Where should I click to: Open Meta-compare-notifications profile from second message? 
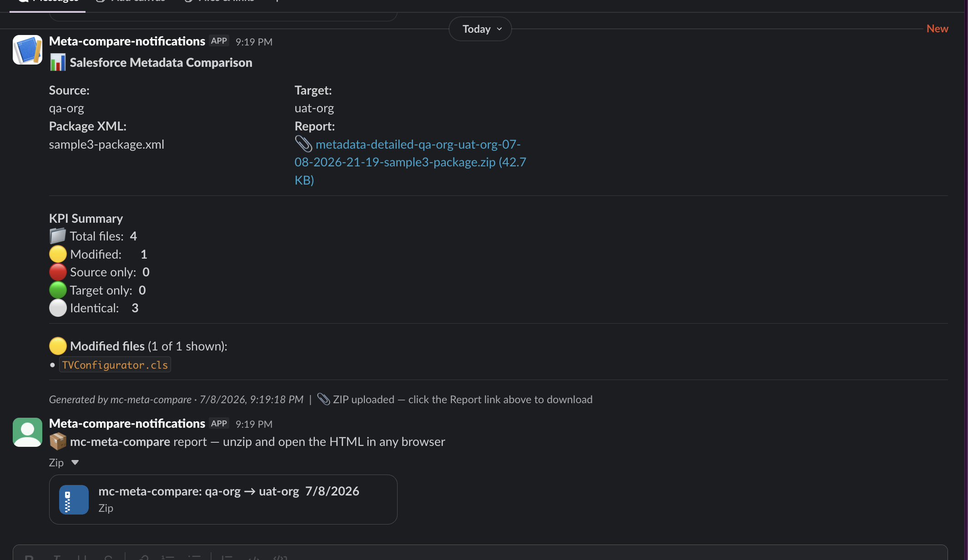127,424
